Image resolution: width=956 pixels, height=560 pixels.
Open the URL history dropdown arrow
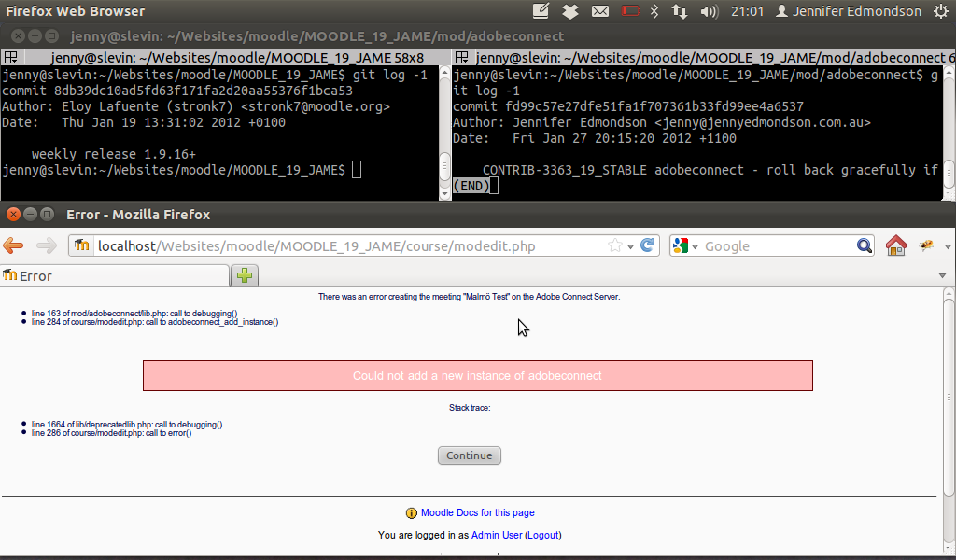click(x=630, y=246)
